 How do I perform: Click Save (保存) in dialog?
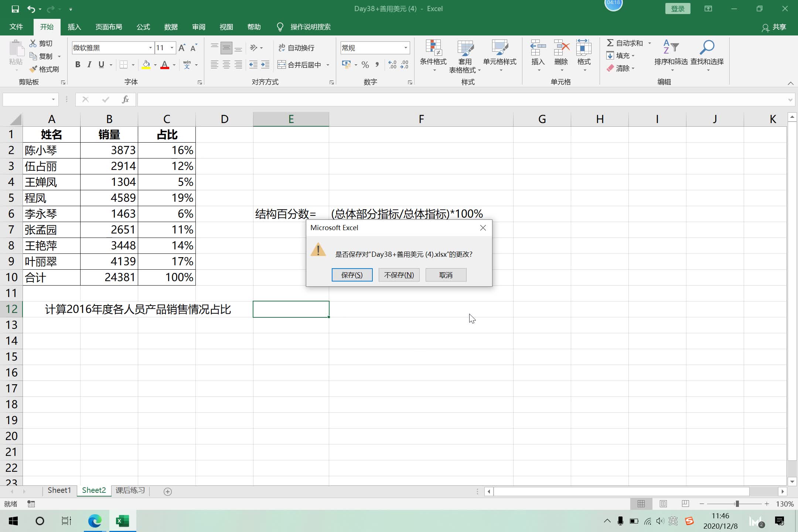[352, 275]
